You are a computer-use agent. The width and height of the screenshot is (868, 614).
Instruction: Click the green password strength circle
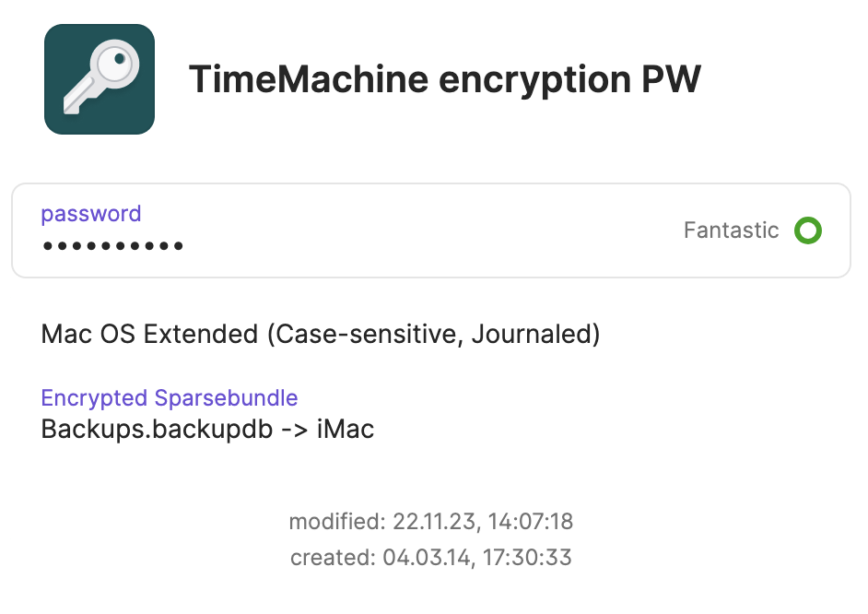808,230
